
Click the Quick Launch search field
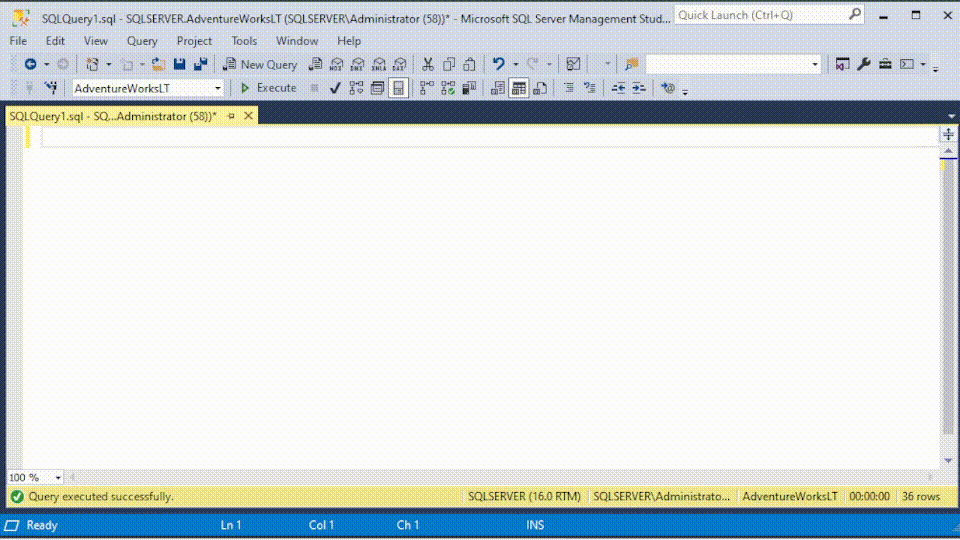point(760,15)
